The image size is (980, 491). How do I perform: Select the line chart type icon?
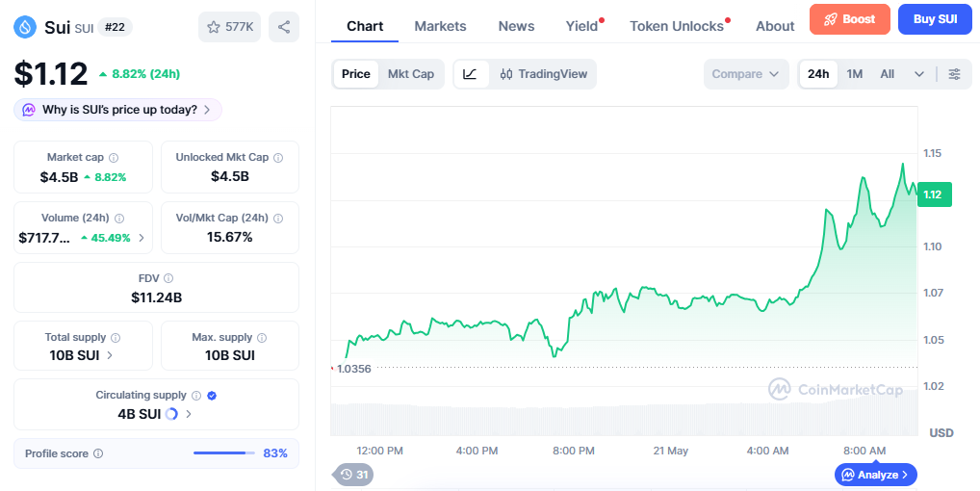click(x=470, y=74)
